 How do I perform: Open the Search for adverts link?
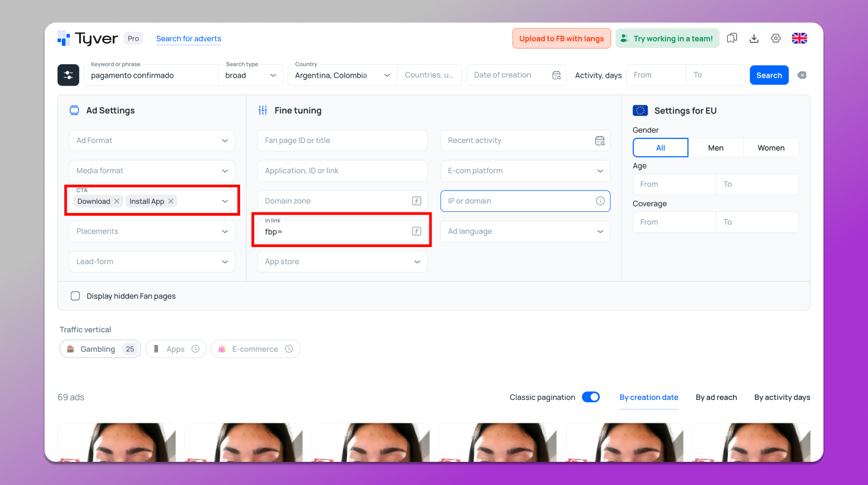[x=189, y=39]
